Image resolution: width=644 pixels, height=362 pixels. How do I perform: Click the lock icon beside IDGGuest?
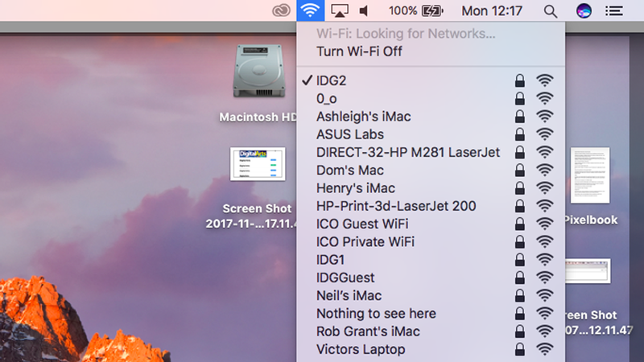coord(519,278)
